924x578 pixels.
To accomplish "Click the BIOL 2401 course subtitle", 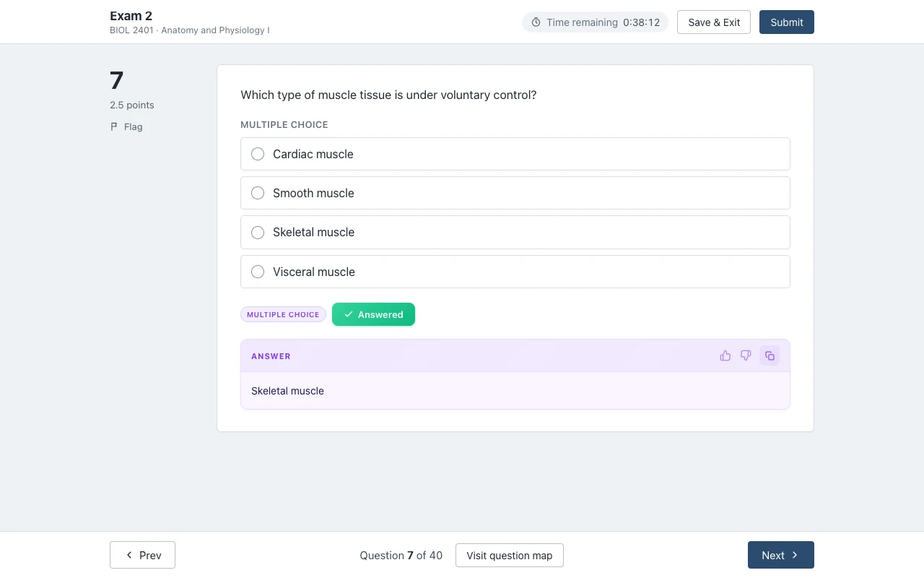I will pos(190,30).
